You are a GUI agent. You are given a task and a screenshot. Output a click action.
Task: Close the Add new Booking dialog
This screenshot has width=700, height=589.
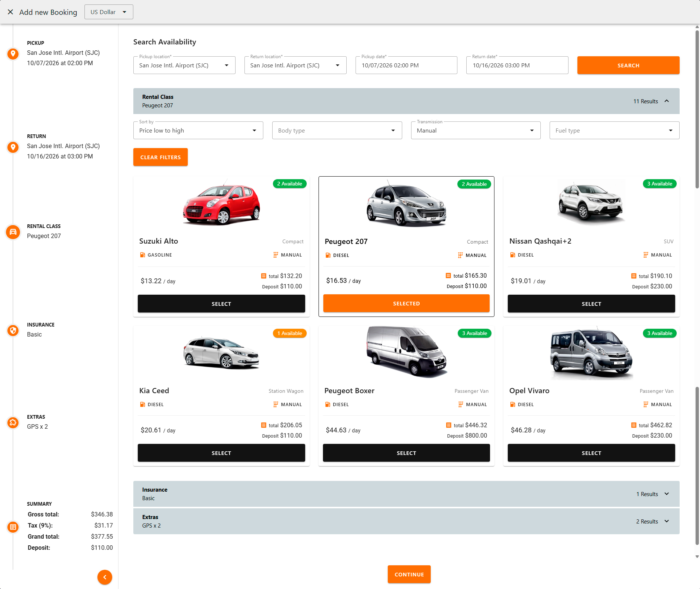pos(10,12)
